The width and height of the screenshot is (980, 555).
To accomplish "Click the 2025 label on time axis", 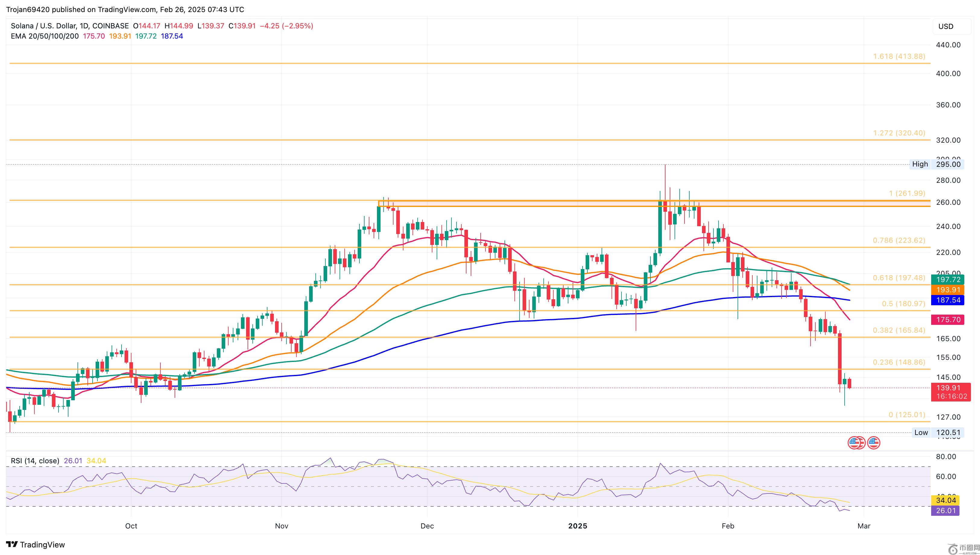I will click(578, 526).
